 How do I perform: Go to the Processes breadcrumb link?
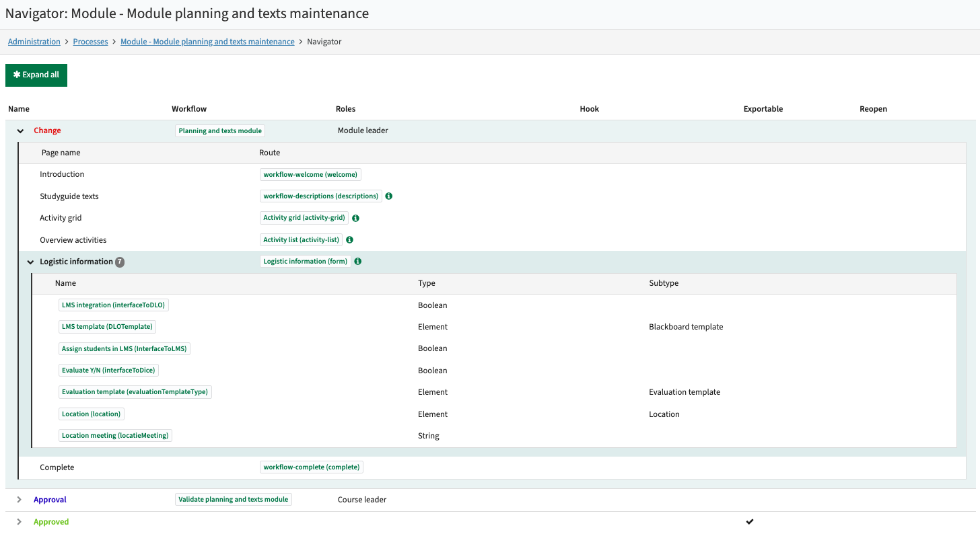[90, 42]
